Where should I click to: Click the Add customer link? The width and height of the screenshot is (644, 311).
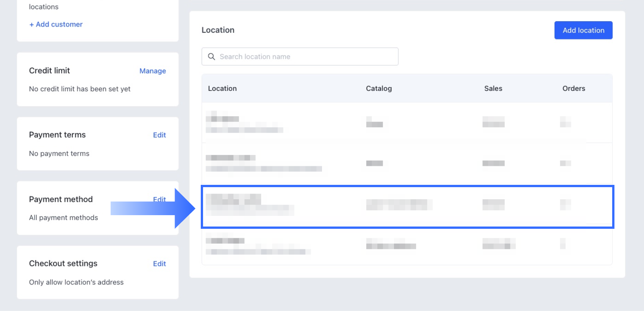56,24
